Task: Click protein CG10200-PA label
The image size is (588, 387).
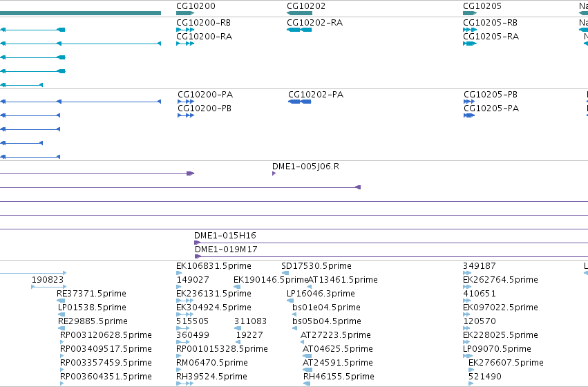Action: 205,95
